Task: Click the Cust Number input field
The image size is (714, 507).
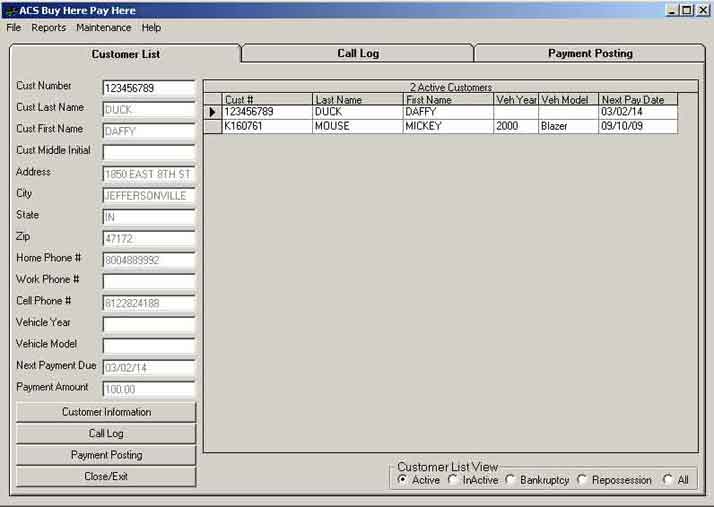Action: (149, 88)
